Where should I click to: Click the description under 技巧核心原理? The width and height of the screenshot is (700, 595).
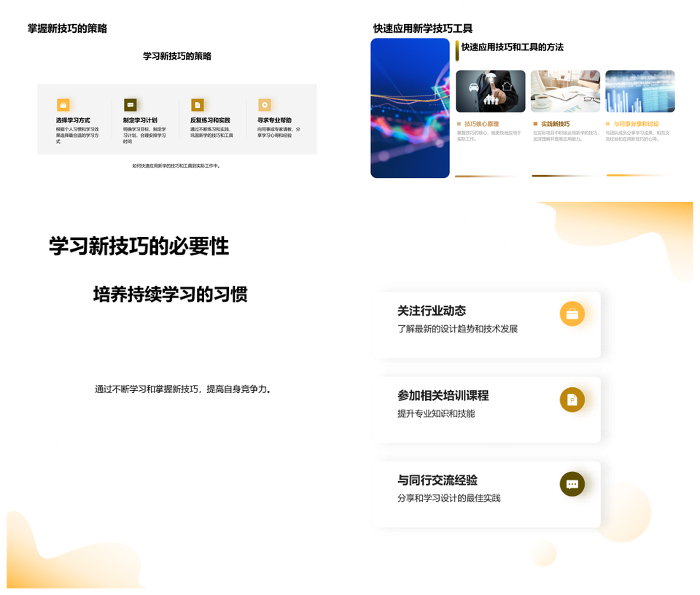(489, 136)
